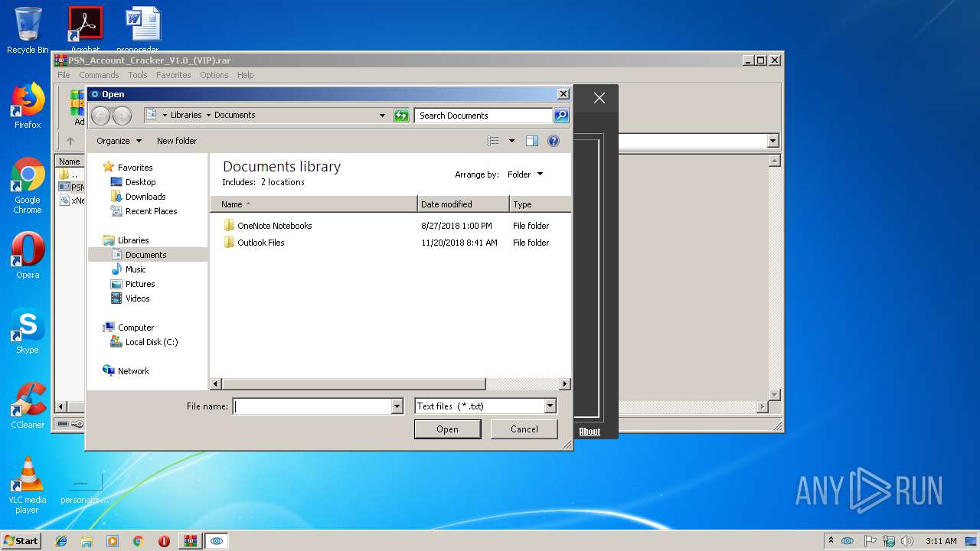
Task: Click the green refresh button by the address bar
Action: click(401, 116)
